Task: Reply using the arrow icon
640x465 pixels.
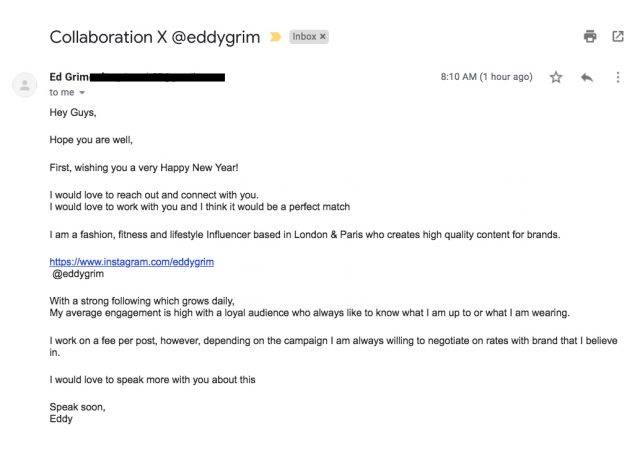Action: tap(587, 77)
